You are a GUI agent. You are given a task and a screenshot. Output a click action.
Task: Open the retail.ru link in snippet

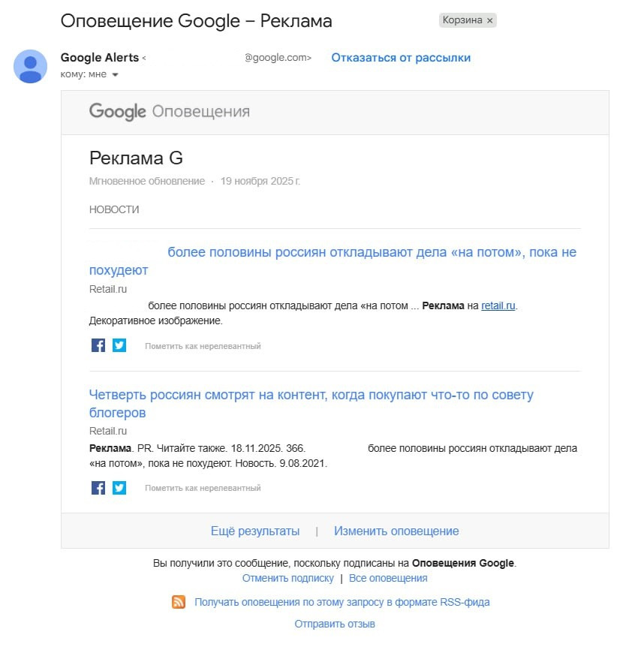(x=498, y=305)
